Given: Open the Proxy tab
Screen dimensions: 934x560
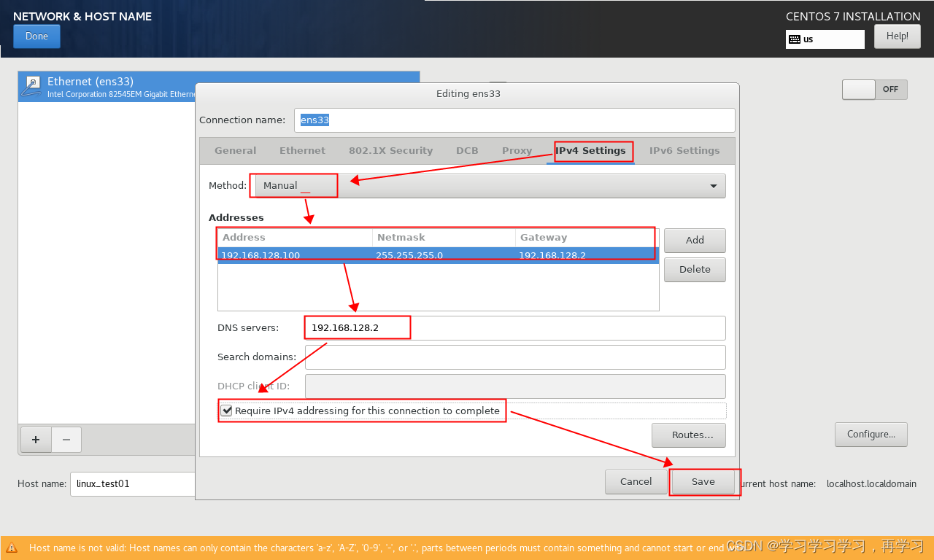Looking at the screenshot, I should point(517,151).
